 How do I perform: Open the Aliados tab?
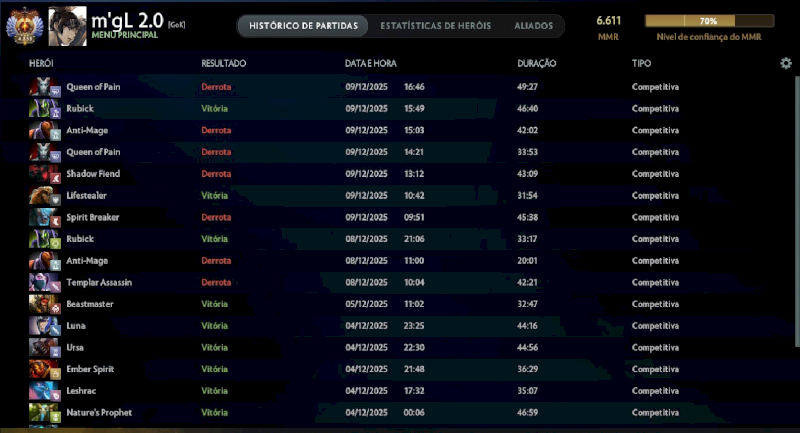click(x=533, y=26)
